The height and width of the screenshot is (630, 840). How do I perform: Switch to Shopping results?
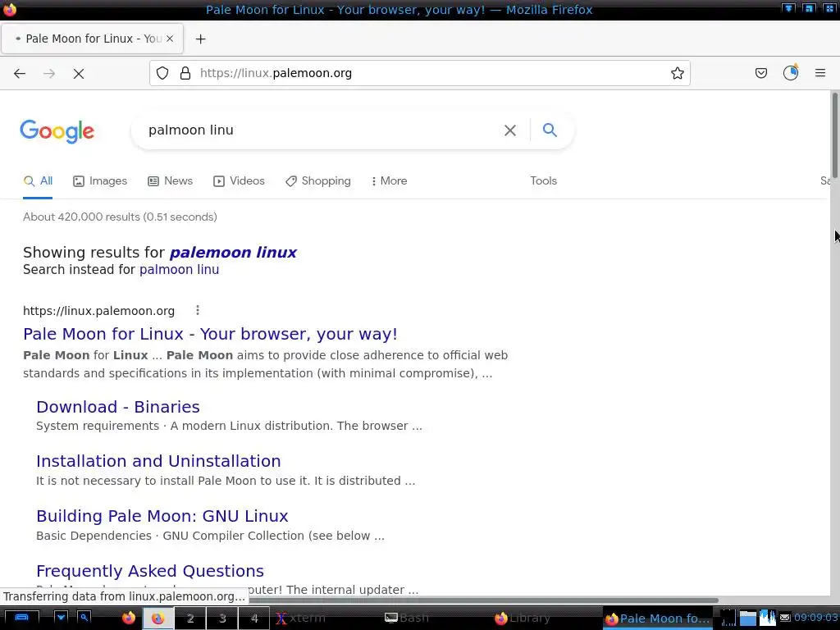click(318, 181)
